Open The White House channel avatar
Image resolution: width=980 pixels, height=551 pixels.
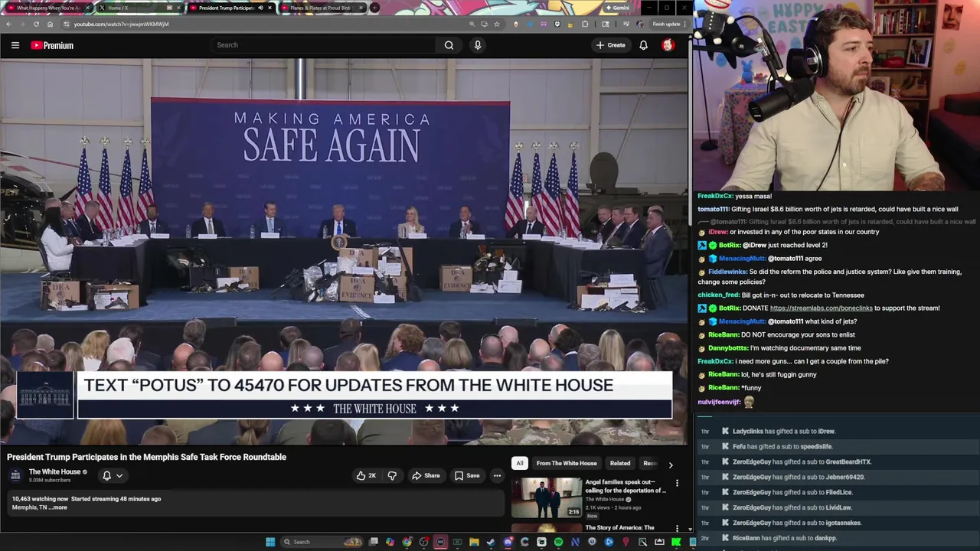pyautogui.click(x=15, y=475)
